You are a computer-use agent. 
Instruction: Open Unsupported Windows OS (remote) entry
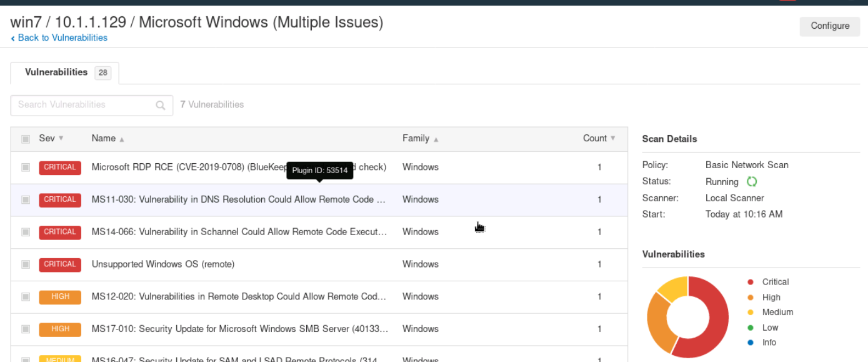(x=163, y=264)
